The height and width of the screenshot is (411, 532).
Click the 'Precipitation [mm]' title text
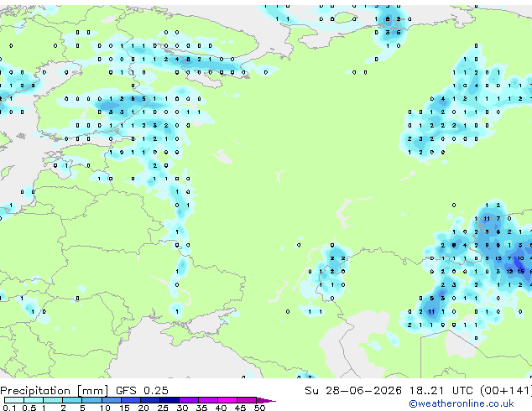tap(55, 391)
